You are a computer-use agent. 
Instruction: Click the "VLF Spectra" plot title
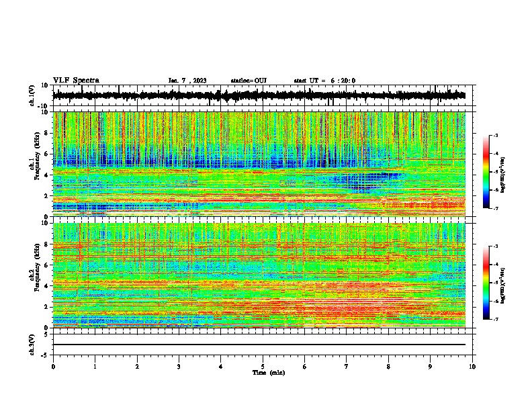pyautogui.click(x=76, y=81)
